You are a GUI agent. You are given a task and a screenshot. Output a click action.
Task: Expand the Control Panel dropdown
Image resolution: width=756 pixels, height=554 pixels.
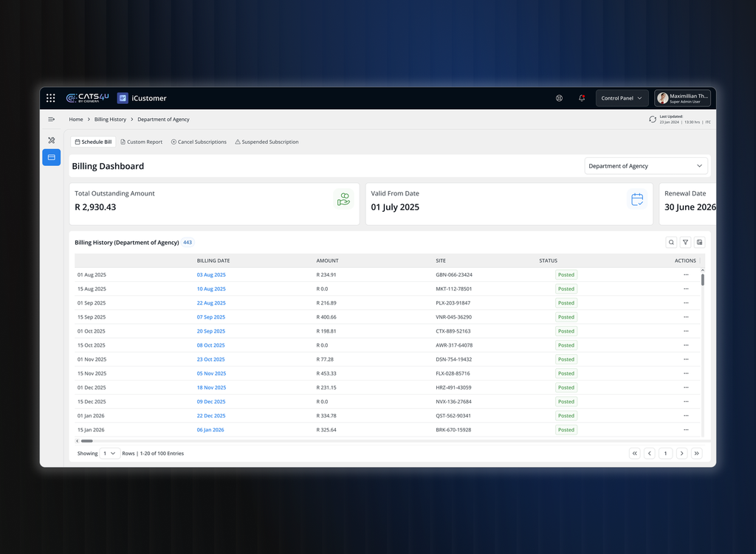(622, 98)
